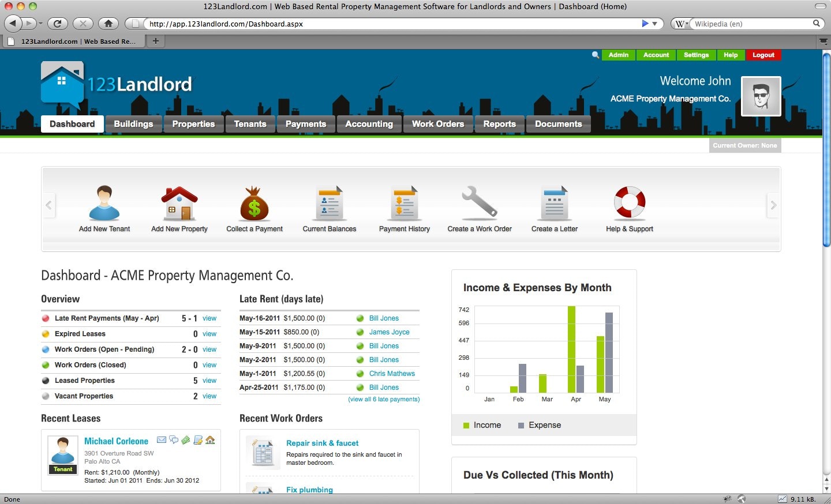Image resolution: width=831 pixels, height=504 pixels.
Task: Click the Add New Tenant icon
Action: click(104, 203)
